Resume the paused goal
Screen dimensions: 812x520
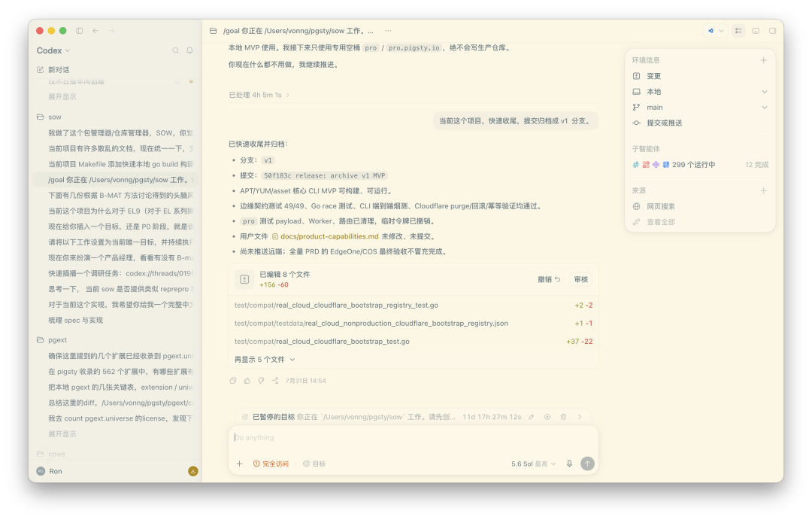point(547,417)
